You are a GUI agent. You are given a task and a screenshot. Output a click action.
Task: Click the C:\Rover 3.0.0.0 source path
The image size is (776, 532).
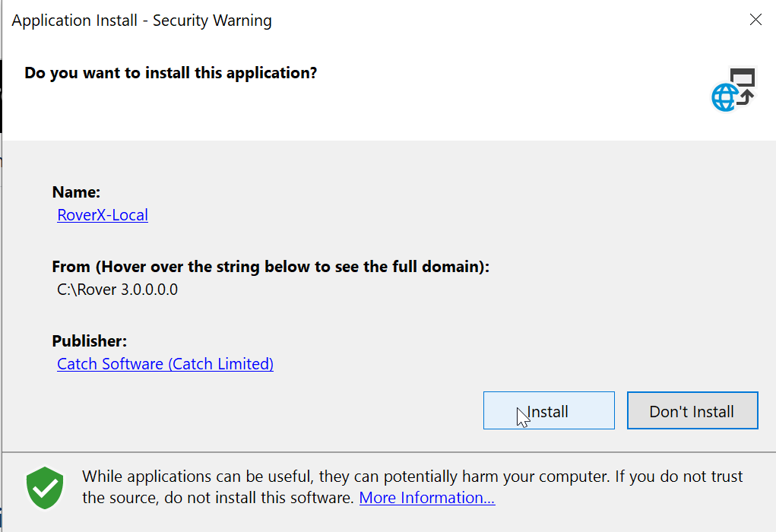[x=118, y=290]
